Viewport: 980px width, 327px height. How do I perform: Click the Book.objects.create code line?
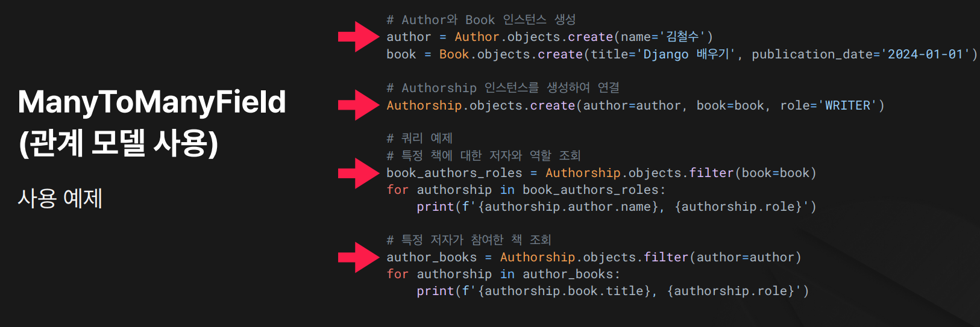(682, 54)
